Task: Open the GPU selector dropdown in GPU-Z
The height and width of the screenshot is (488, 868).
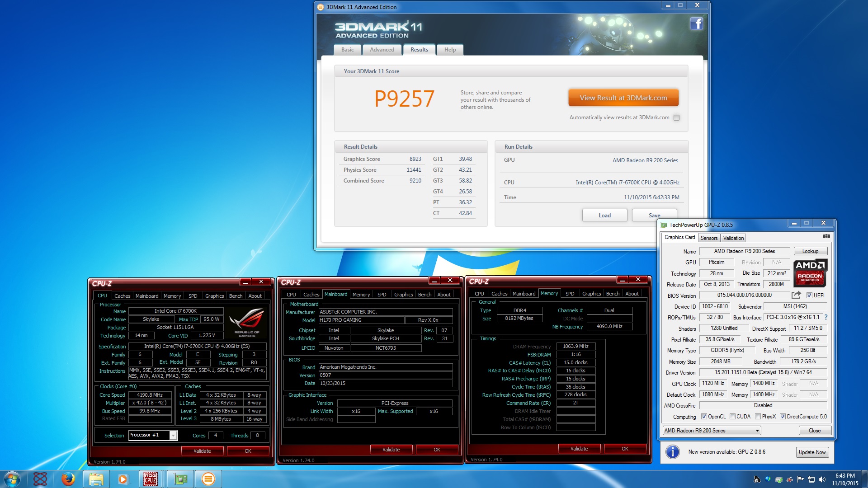Action: 712,431
